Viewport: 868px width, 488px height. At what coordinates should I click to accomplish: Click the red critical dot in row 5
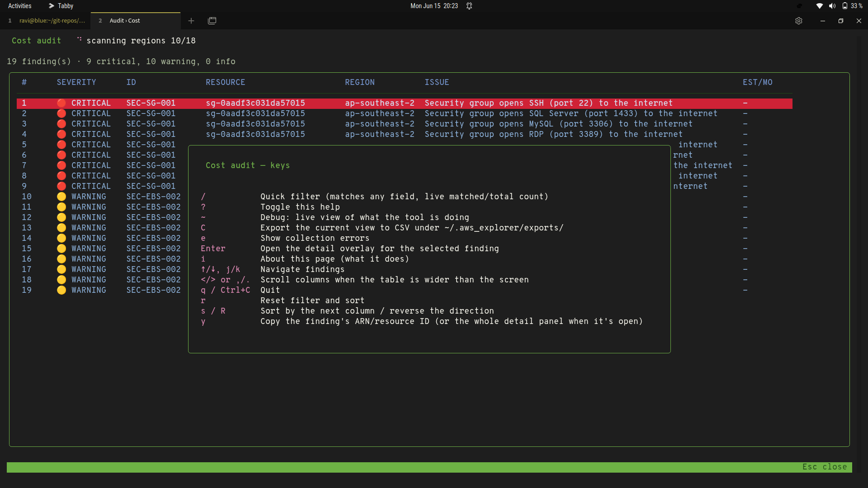[x=61, y=145]
